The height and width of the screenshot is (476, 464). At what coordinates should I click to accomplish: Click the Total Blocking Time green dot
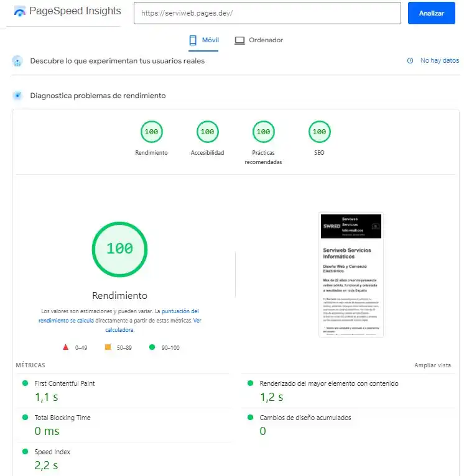pos(26,418)
